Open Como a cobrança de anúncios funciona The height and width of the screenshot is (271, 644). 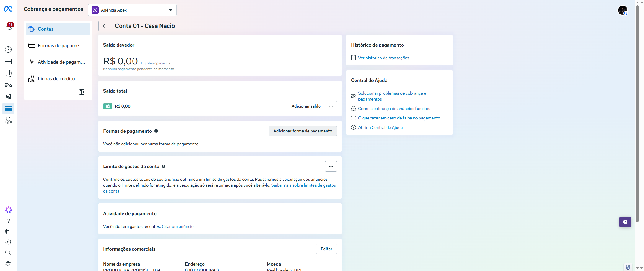395,109
